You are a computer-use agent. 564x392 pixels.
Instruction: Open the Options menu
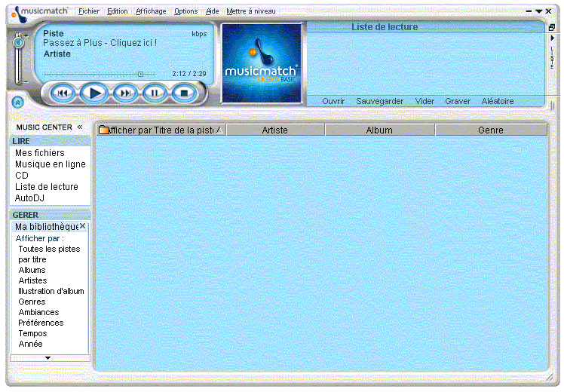(185, 11)
